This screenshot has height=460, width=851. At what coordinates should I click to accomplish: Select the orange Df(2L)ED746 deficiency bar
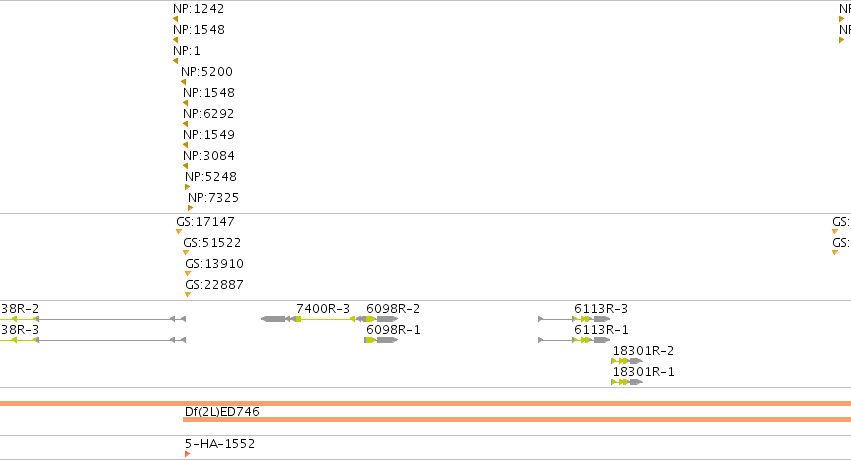point(517,420)
